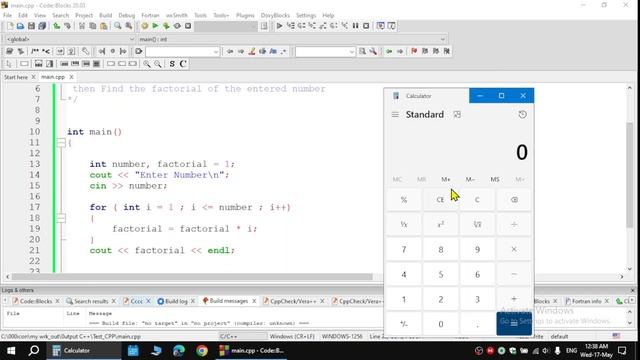The height and width of the screenshot is (360, 640).
Task: Click the Calculator history icon
Action: coord(522,115)
